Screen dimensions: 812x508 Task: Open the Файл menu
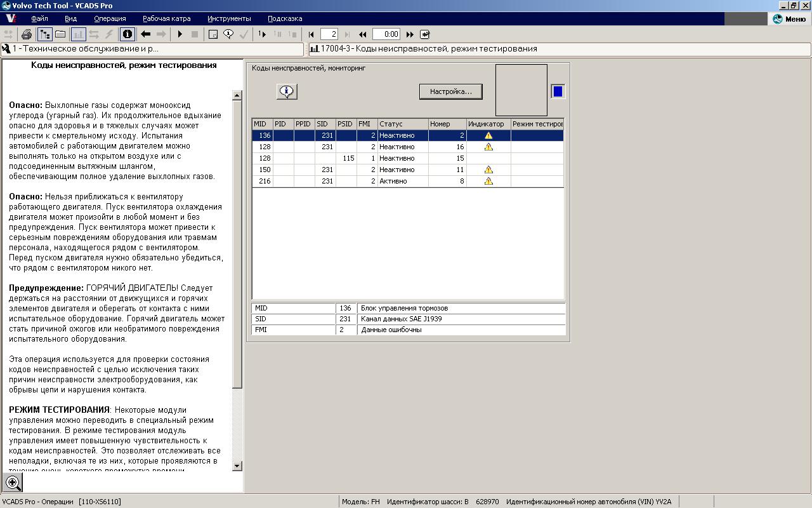coord(39,18)
